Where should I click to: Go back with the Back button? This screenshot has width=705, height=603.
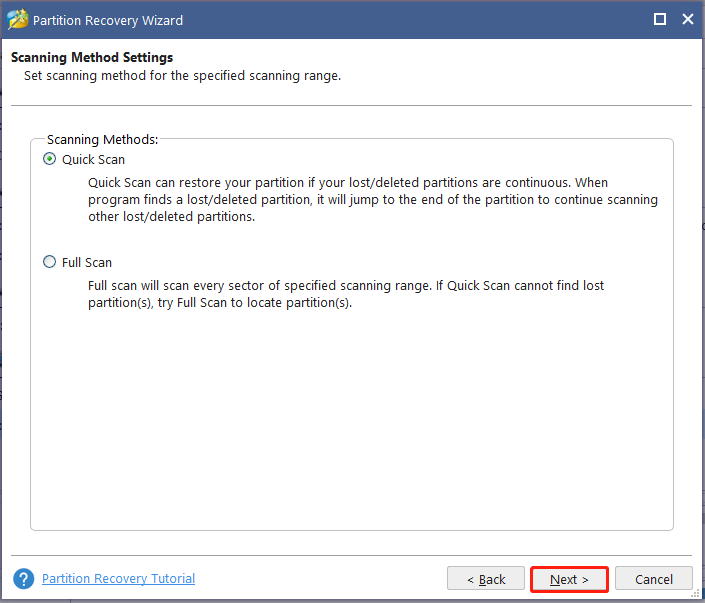pos(486,579)
